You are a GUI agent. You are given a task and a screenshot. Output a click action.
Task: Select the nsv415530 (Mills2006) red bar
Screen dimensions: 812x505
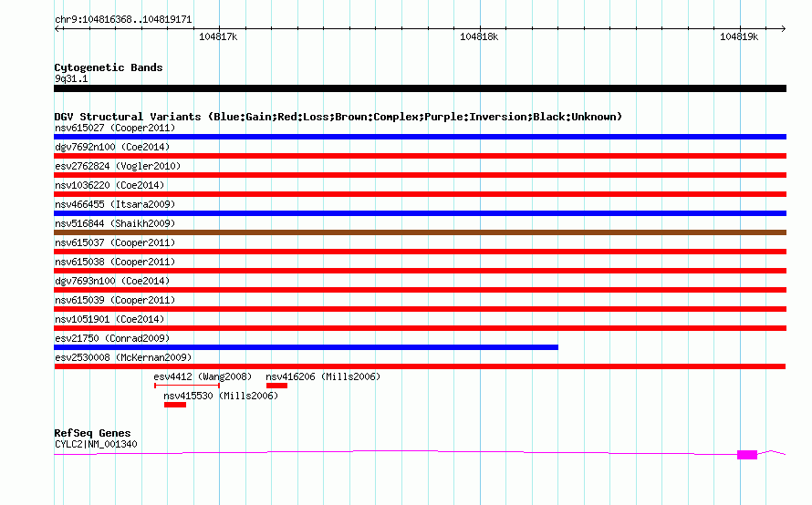point(175,405)
